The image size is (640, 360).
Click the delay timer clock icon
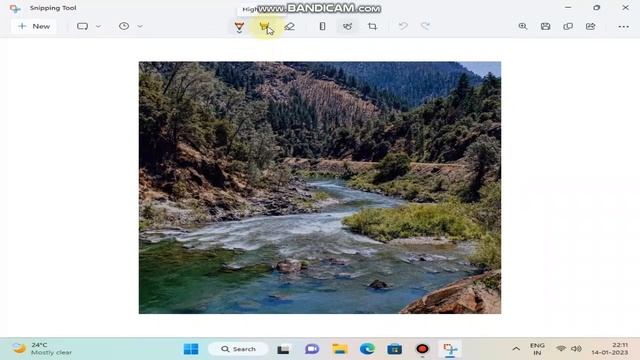click(124, 26)
